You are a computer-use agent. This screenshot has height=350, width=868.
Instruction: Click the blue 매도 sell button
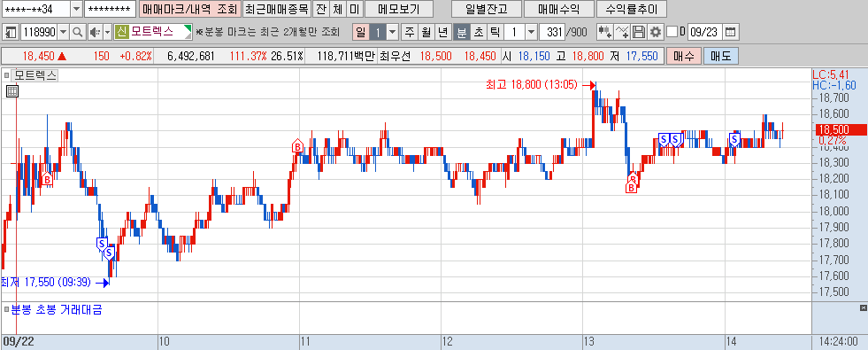(x=721, y=56)
